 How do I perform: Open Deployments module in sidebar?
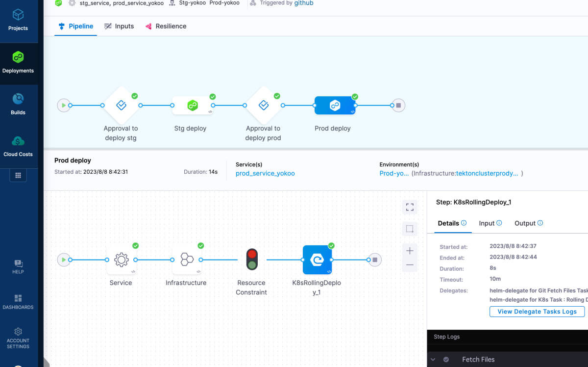[x=18, y=62]
